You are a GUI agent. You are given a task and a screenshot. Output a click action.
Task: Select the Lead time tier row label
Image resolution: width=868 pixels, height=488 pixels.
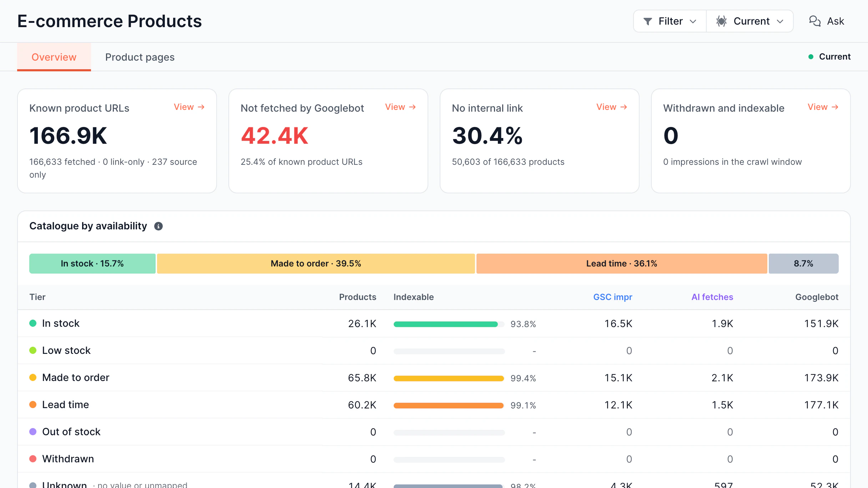point(66,405)
